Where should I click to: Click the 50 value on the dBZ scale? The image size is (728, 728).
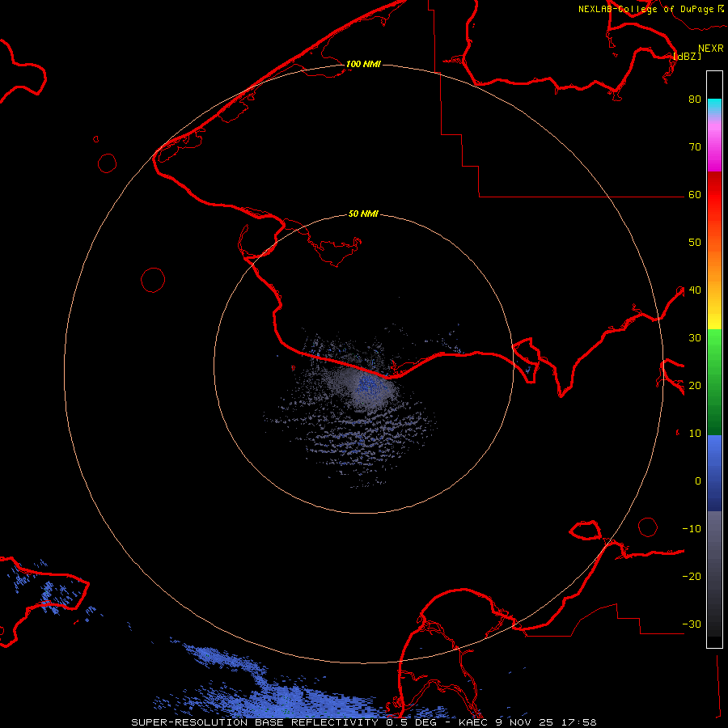click(x=695, y=243)
